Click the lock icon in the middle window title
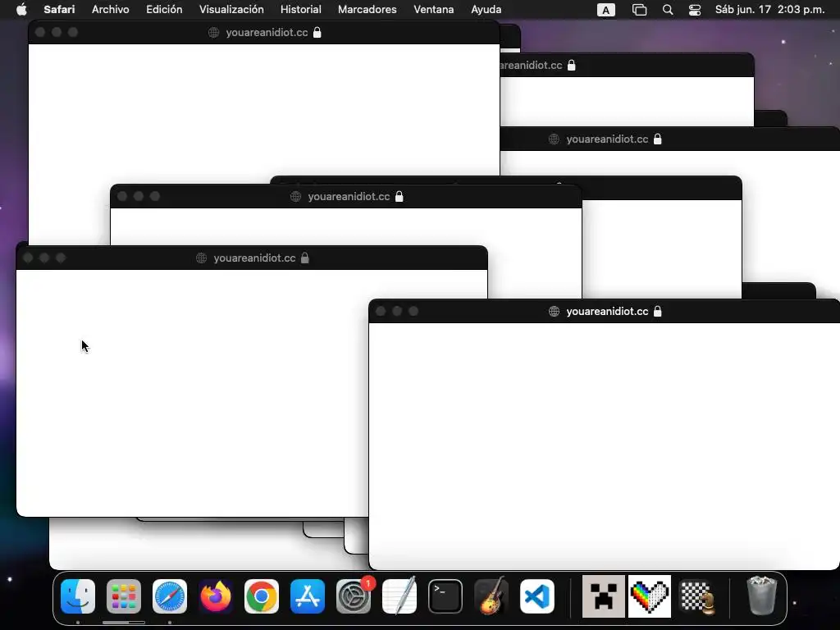840x630 pixels. pos(399,197)
